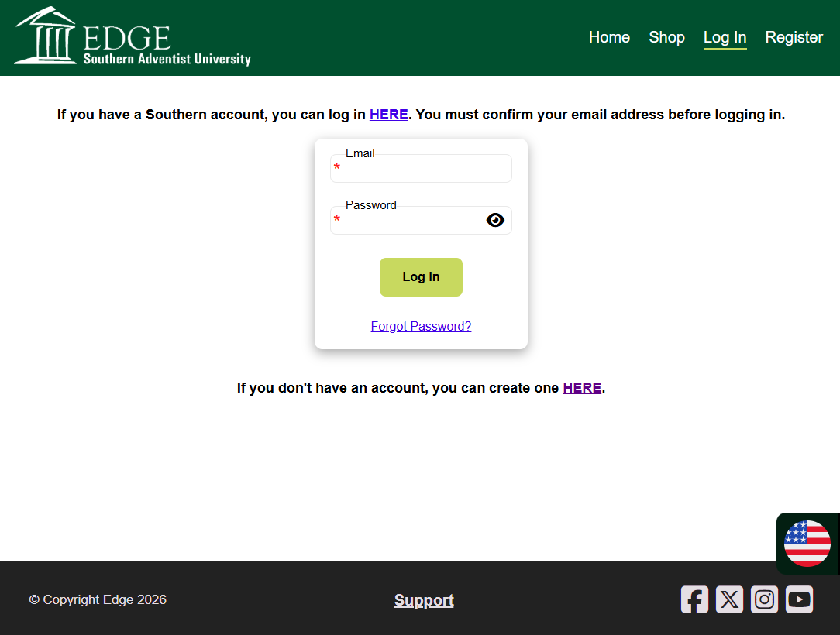Open the US flag language selector
This screenshot has height=635, width=840.
807,544
